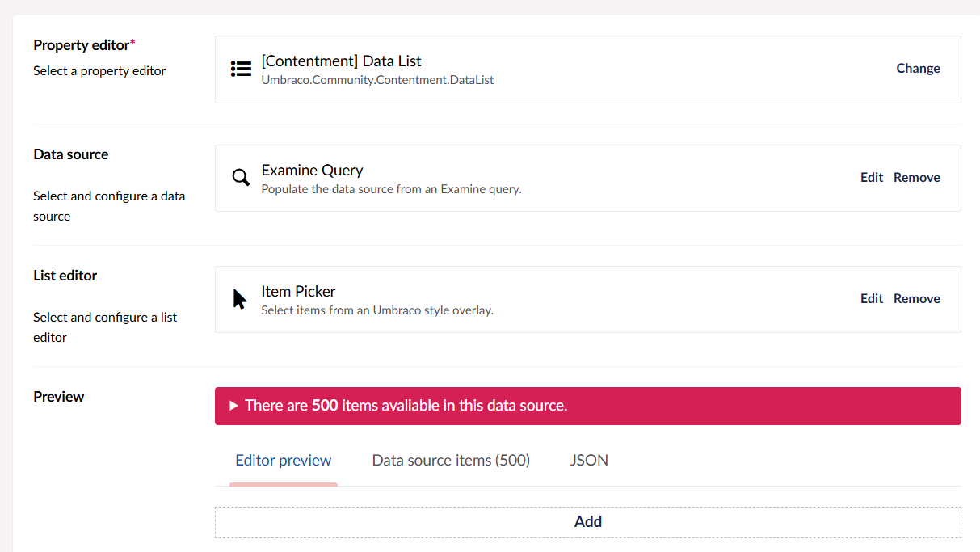The height and width of the screenshot is (552, 980).
Task: Click 'Select items from an Umbraco style overlay.'
Action: point(376,310)
